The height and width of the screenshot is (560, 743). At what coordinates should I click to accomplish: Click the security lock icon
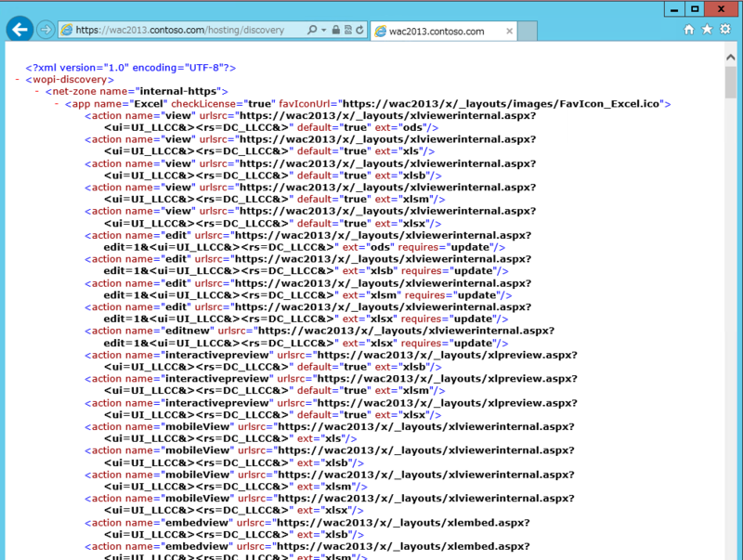336,30
